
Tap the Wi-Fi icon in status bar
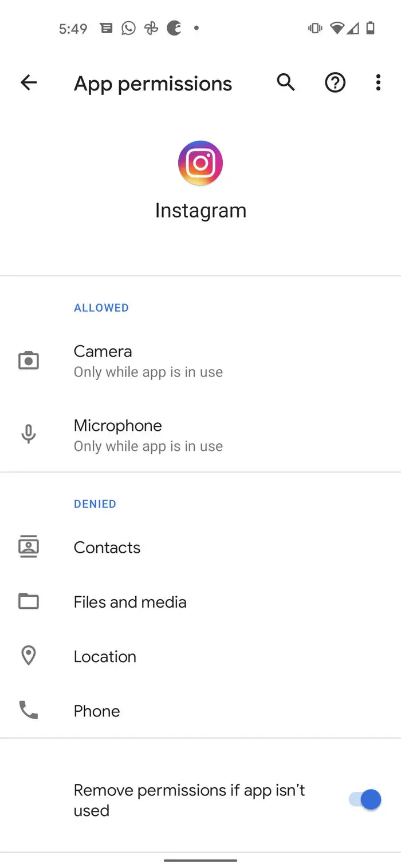point(337,28)
